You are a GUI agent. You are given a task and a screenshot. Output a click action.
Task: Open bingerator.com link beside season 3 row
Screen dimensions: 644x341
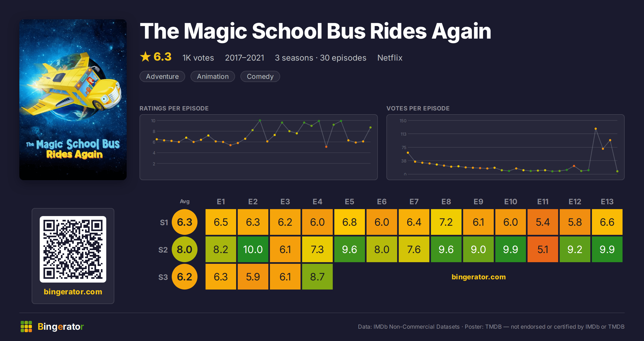click(x=479, y=277)
